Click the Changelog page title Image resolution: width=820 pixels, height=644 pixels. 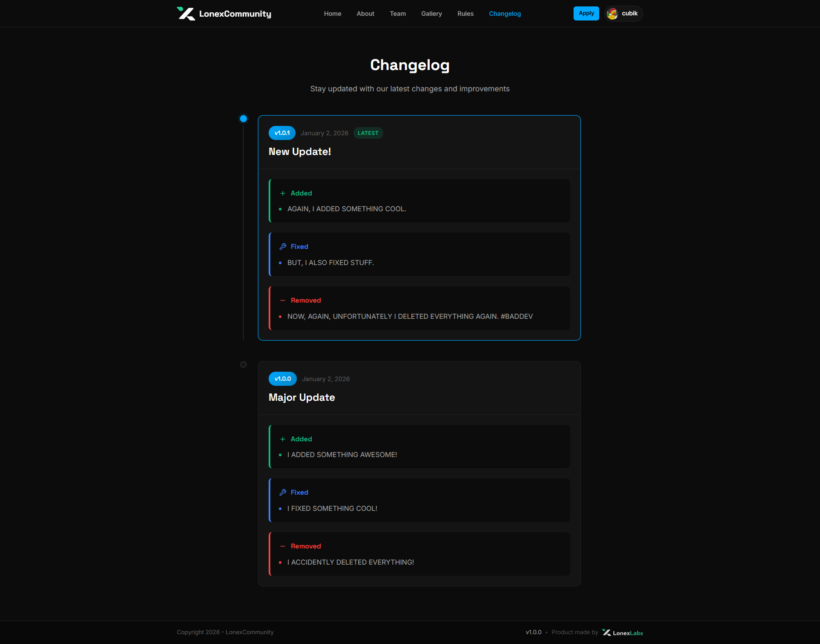[x=410, y=65]
